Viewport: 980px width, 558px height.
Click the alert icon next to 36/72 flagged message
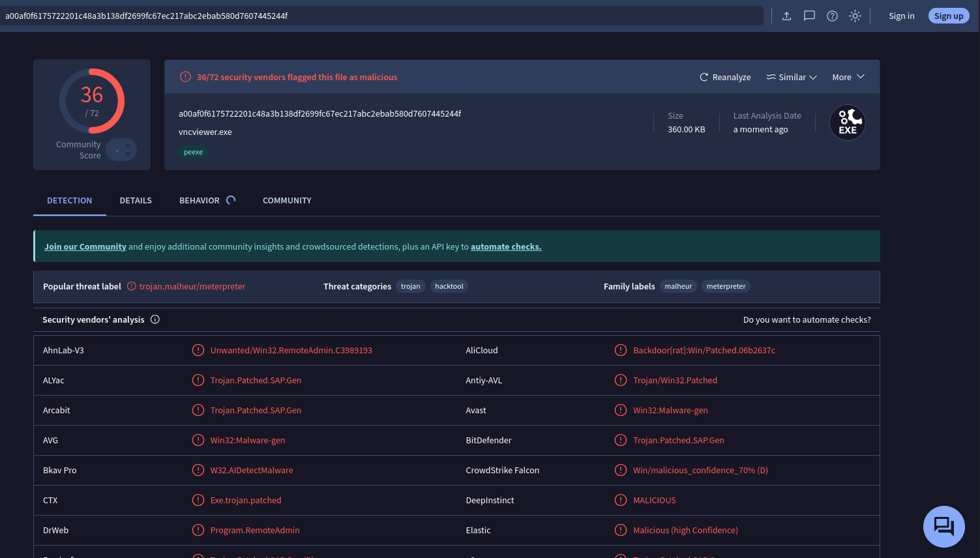tap(185, 77)
